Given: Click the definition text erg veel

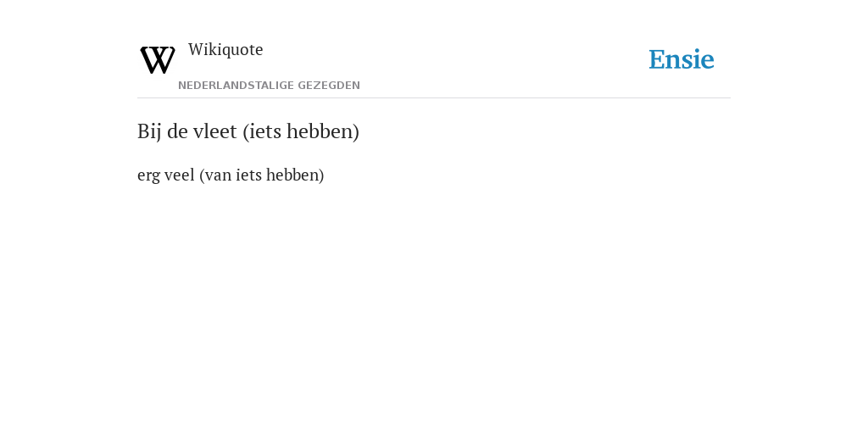Looking at the screenshot, I should (x=166, y=175).
